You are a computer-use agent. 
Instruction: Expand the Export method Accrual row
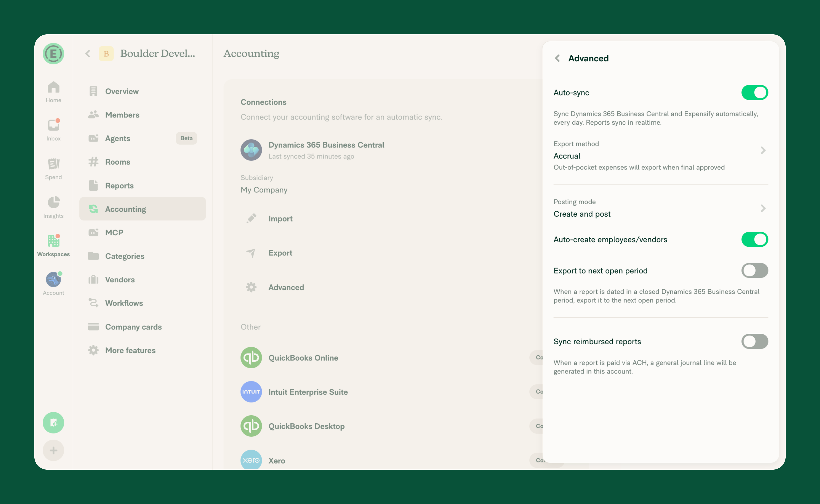tap(661, 156)
